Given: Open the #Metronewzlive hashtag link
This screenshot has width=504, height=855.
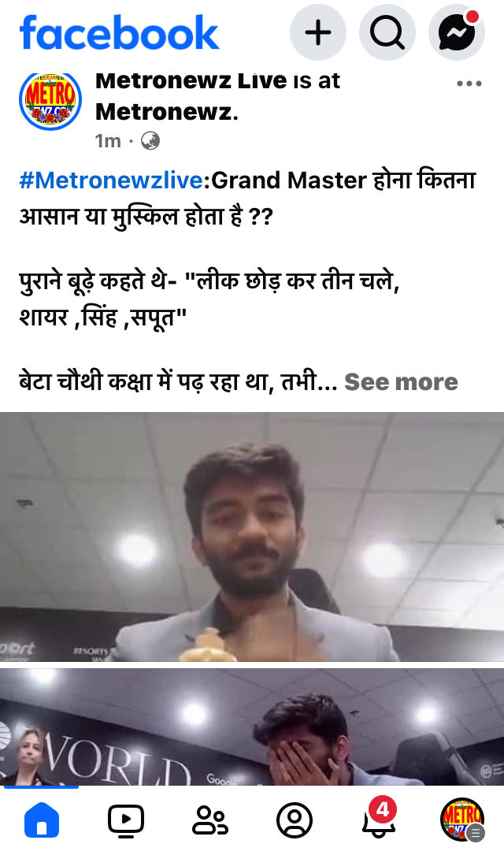Looking at the screenshot, I should tap(111, 180).
